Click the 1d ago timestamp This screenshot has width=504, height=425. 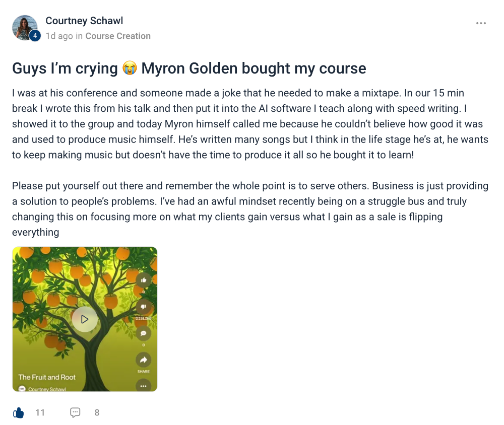59,36
